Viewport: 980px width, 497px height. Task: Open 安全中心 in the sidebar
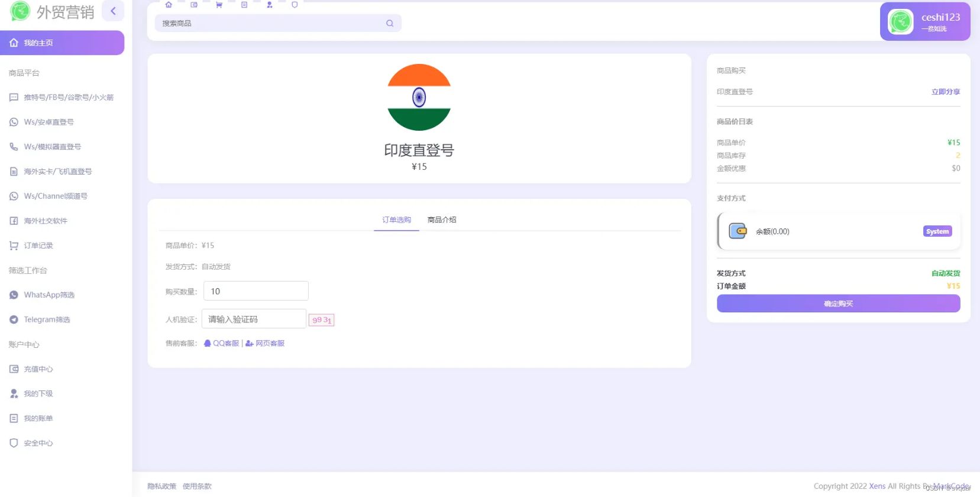pyautogui.click(x=62, y=443)
